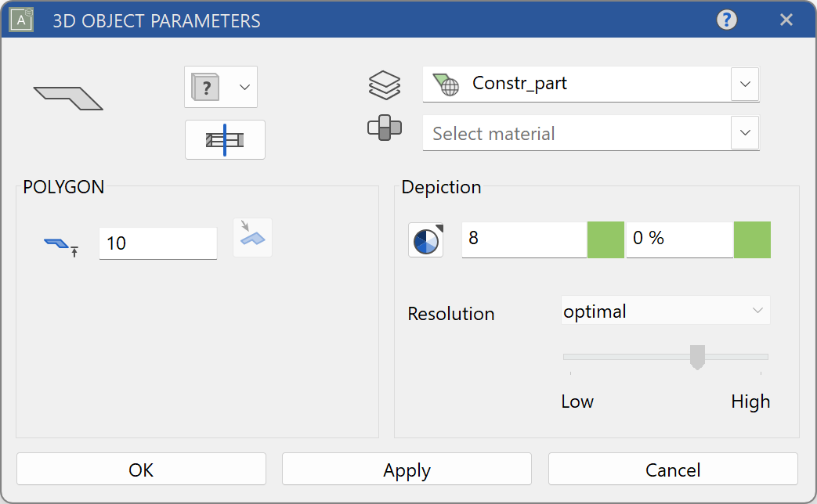Open the dialog help button
Screen dimensions: 817x504
(726, 20)
